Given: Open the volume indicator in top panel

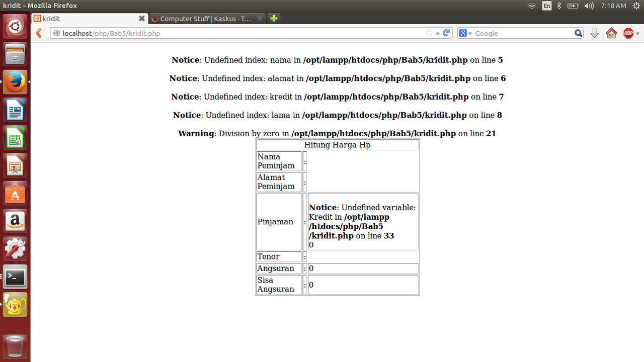Looking at the screenshot, I should tap(589, 6).
